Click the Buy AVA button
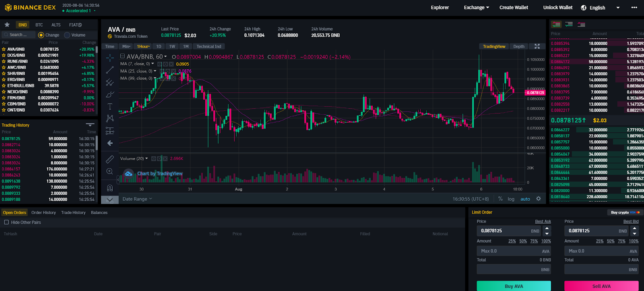This screenshot has height=291, width=644. pyautogui.click(x=514, y=286)
